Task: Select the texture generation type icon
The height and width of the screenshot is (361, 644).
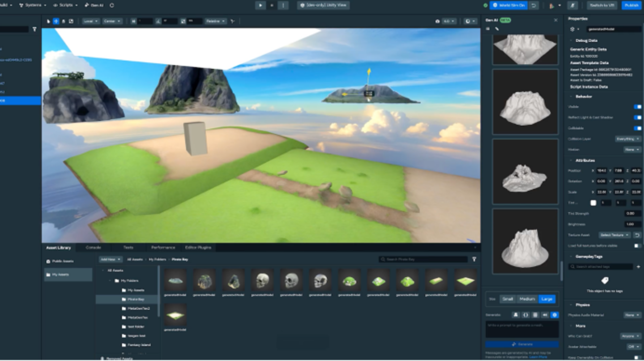Action: [535, 315]
